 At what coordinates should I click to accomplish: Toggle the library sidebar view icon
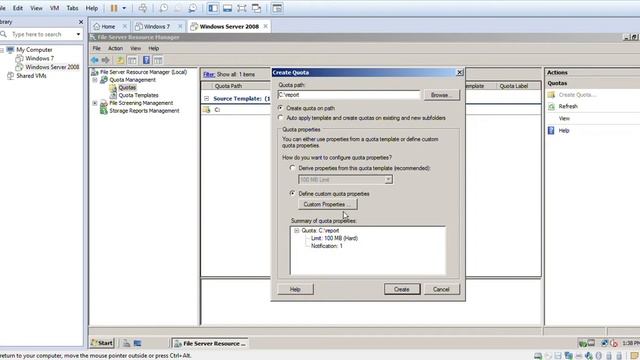click(213, 8)
